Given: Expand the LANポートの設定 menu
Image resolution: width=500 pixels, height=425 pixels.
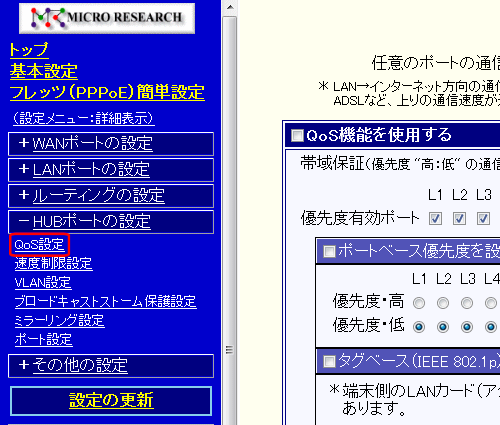Looking at the screenshot, I should 91,169.
